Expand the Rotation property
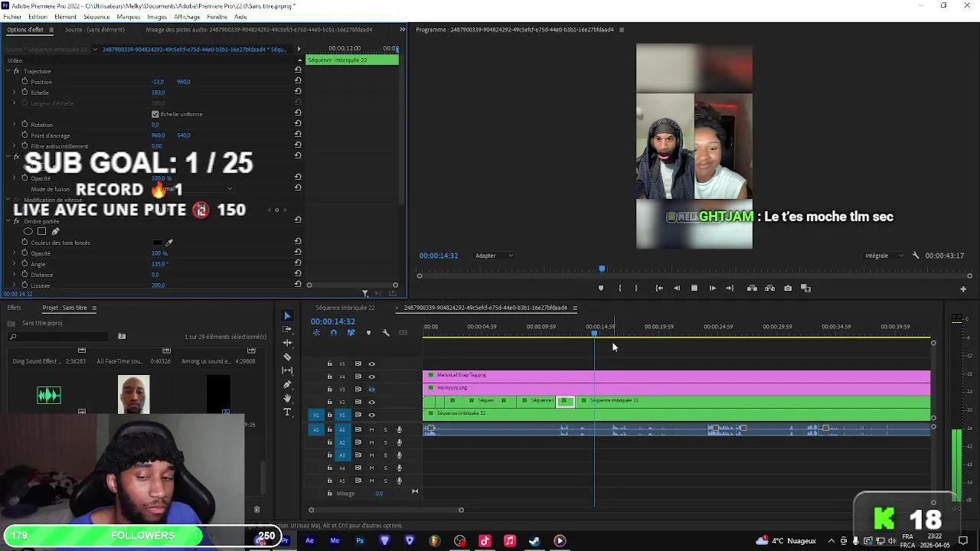Image resolution: width=980 pixels, height=551 pixels. (14, 124)
